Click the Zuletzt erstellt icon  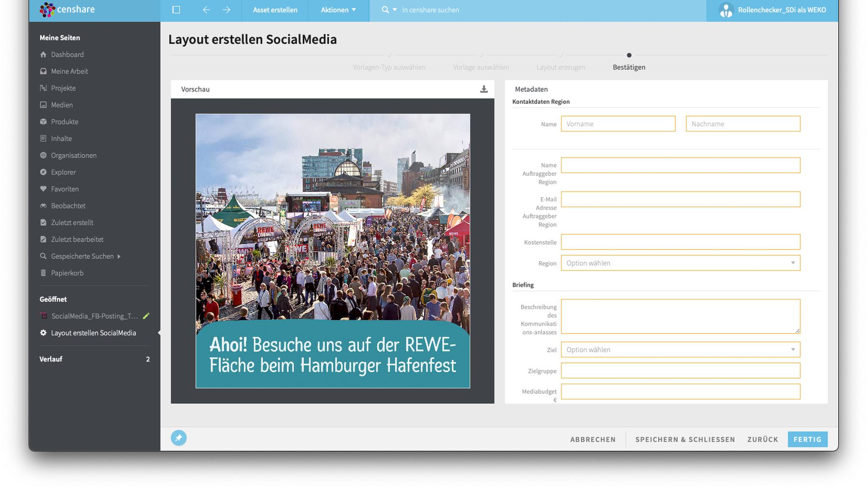pos(43,223)
